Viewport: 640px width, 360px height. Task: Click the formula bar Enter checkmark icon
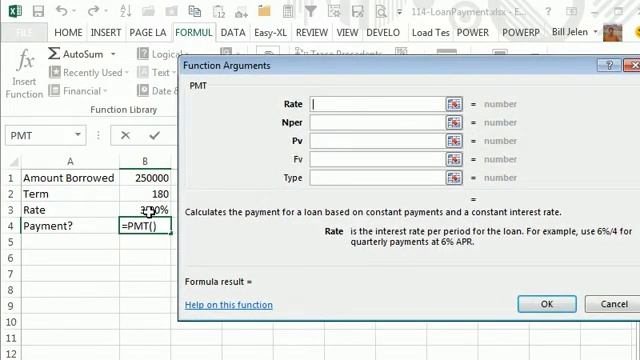point(154,135)
